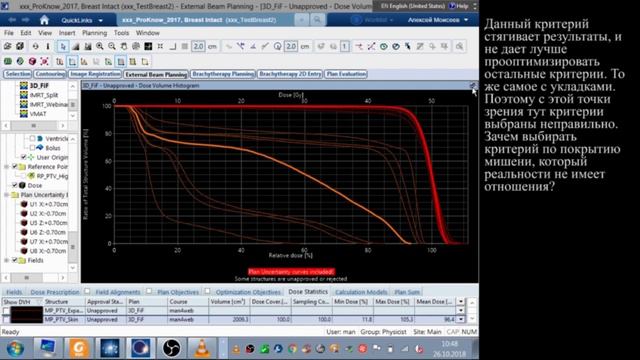Switch to the Plan Sum tab
The height and width of the screenshot is (360, 640).
pyautogui.click(x=407, y=292)
